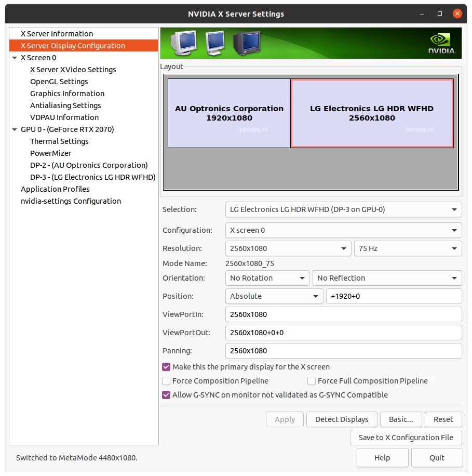This screenshot has height=476, width=472.
Task: Open PowerMizer page
Action: 51,153
